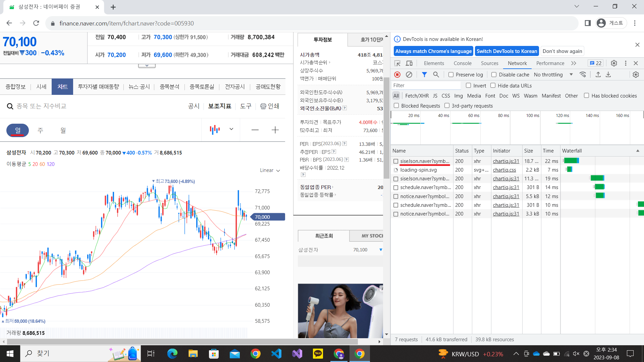Viewport: 644px width, 362px height.
Task: Open candlestick chart type icon
Action: [215, 130]
